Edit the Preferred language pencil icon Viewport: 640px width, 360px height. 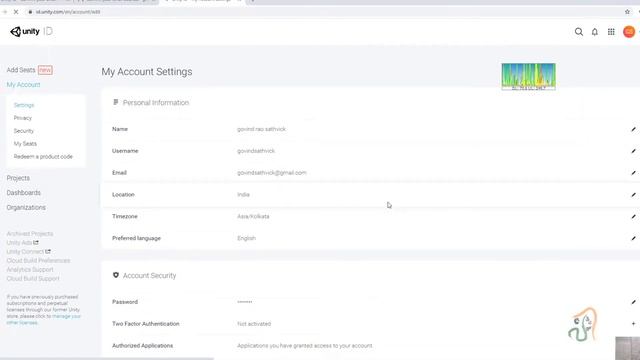[633, 238]
